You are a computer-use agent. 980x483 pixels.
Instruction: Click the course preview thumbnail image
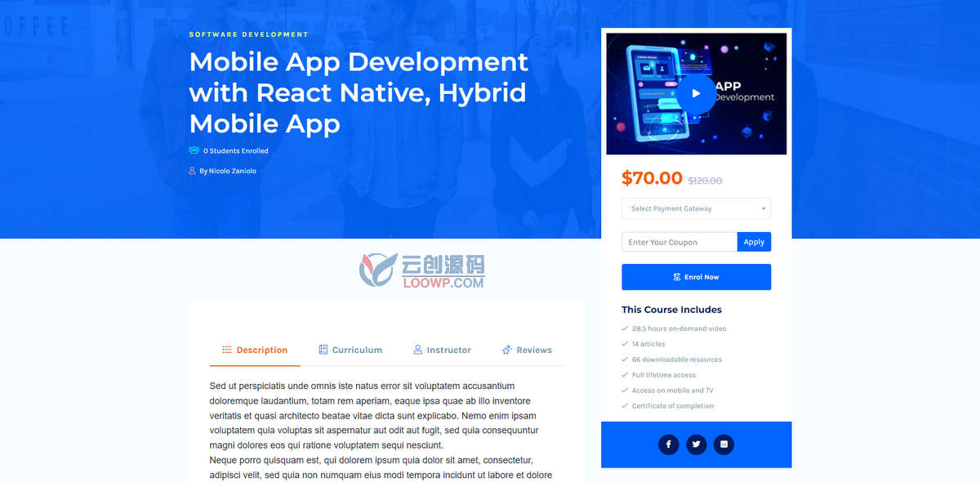[697, 93]
